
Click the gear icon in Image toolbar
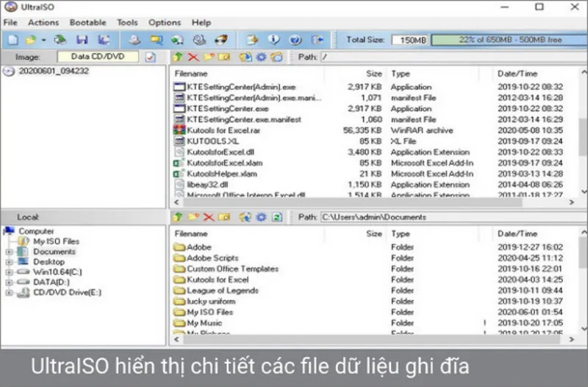(x=262, y=57)
